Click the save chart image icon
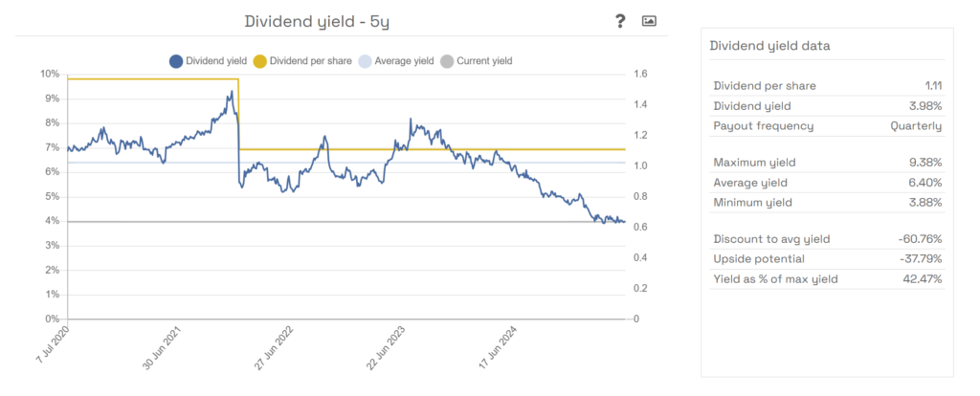 coord(649,21)
